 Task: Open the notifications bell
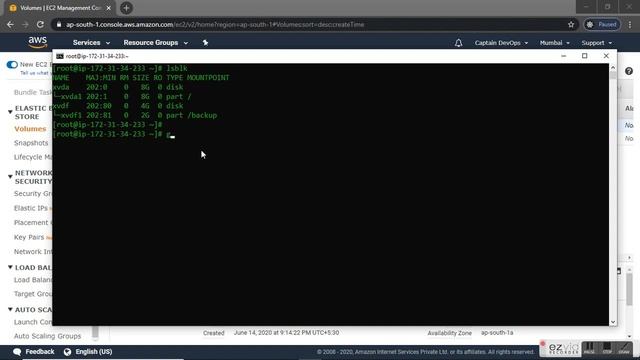pyautogui.click(x=458, y=43)
